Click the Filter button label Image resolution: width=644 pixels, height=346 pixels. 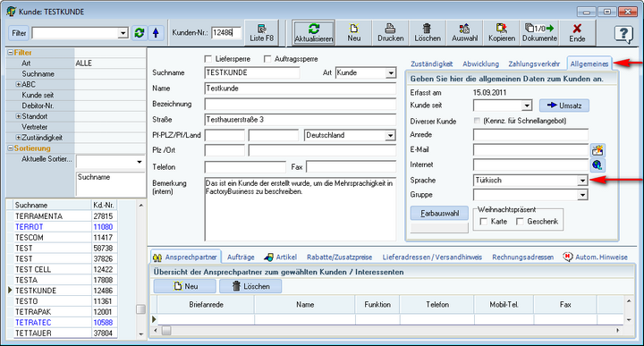point(19,33)
